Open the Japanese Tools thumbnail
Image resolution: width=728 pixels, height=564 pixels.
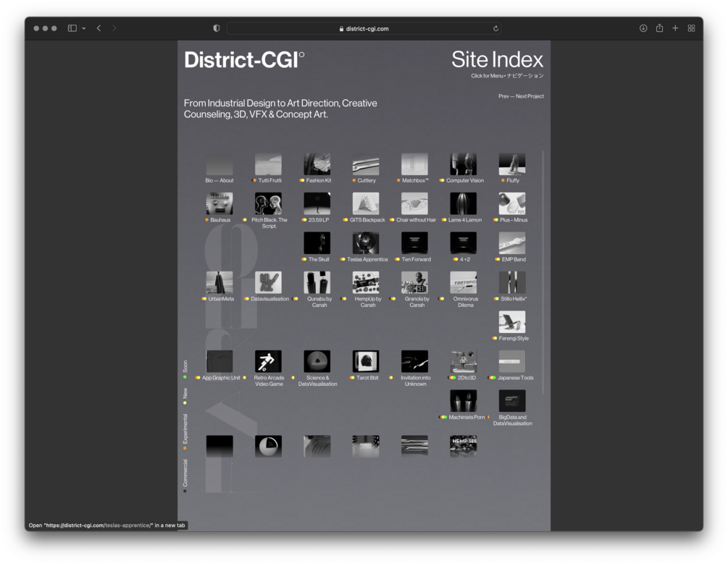click(x=512, y=361)
